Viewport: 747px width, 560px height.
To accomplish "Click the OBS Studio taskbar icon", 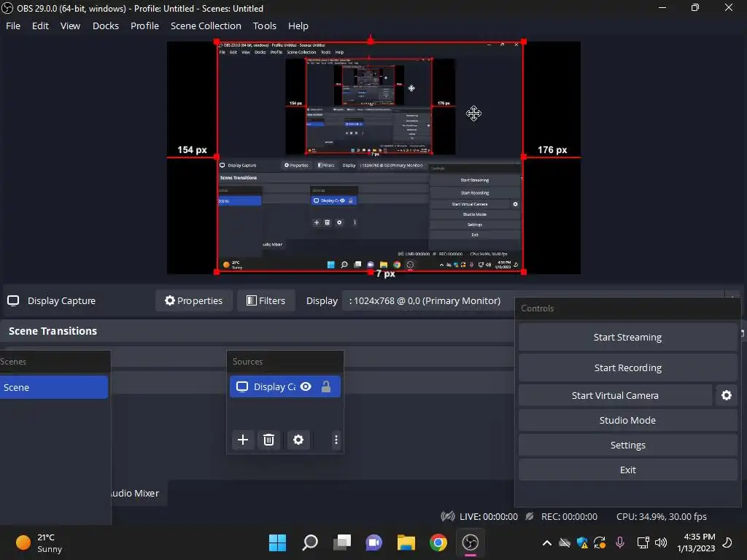I will point(471,542).
